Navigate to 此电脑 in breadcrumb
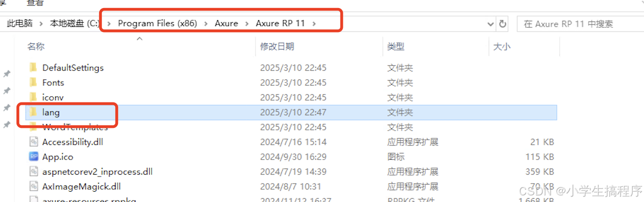Viewport: 644px width, 202px height. pos(20,23)
